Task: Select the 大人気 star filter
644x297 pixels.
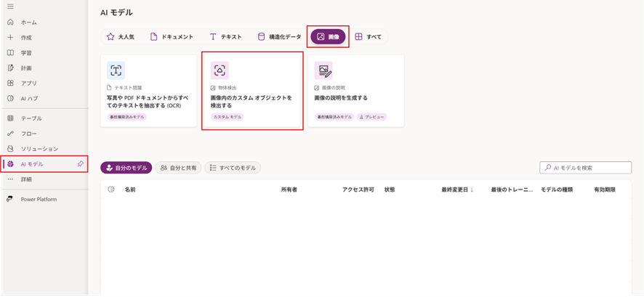Action: tap(121, 37)
